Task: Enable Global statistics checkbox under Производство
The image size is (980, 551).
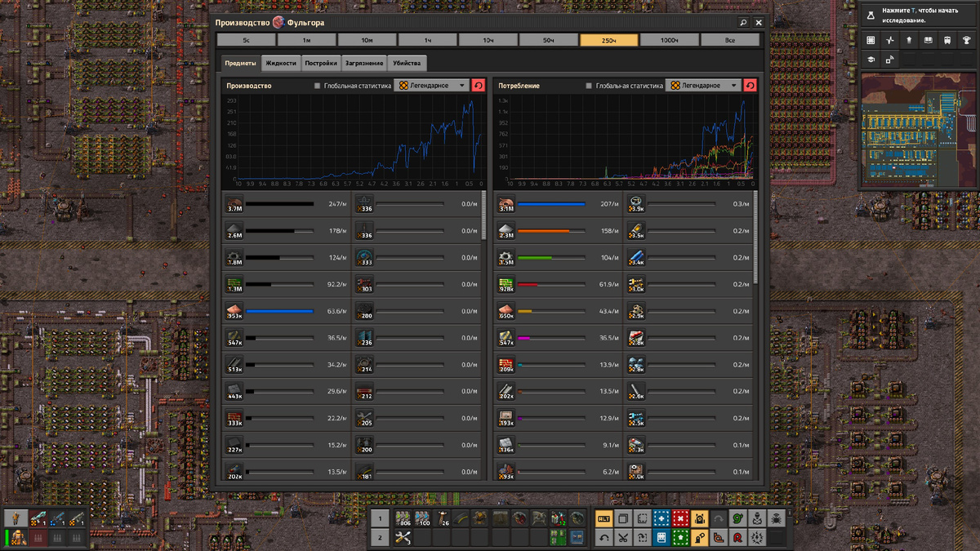Action: click(x=318, y=86)
